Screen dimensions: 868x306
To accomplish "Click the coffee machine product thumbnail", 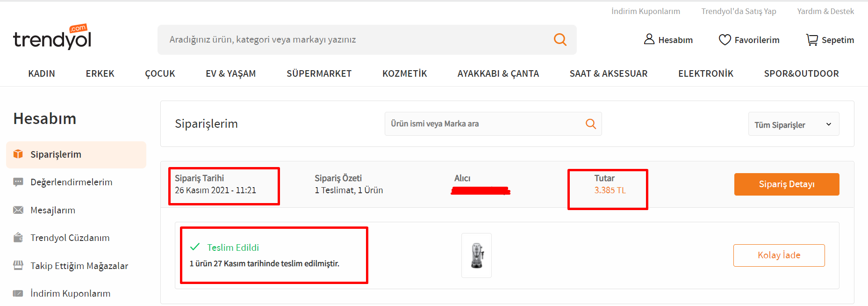I will (476, 255).
